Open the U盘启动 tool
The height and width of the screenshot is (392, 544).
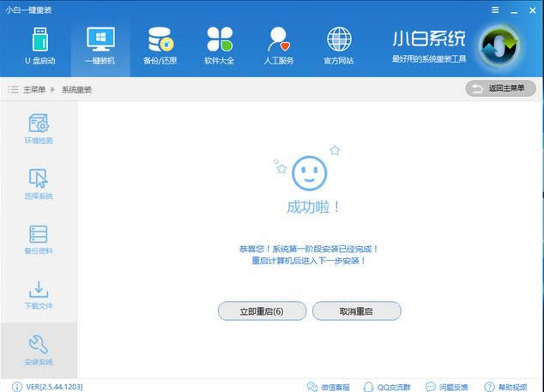[x=40, y=45]
